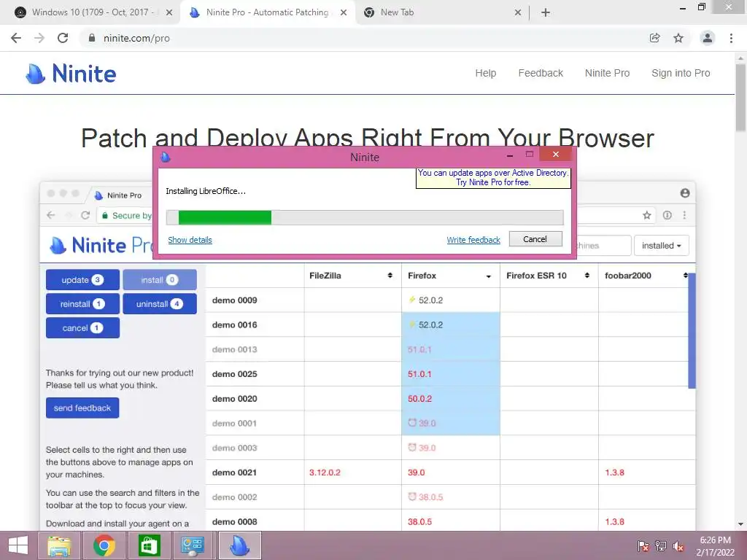Click the uninstall 4 button
747x560 pixels.
coord(160,304)
